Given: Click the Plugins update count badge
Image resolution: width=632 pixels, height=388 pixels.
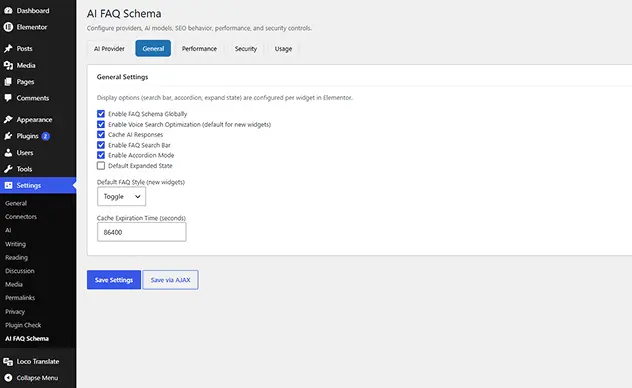Looking at the screenshot, I should 46,136.
